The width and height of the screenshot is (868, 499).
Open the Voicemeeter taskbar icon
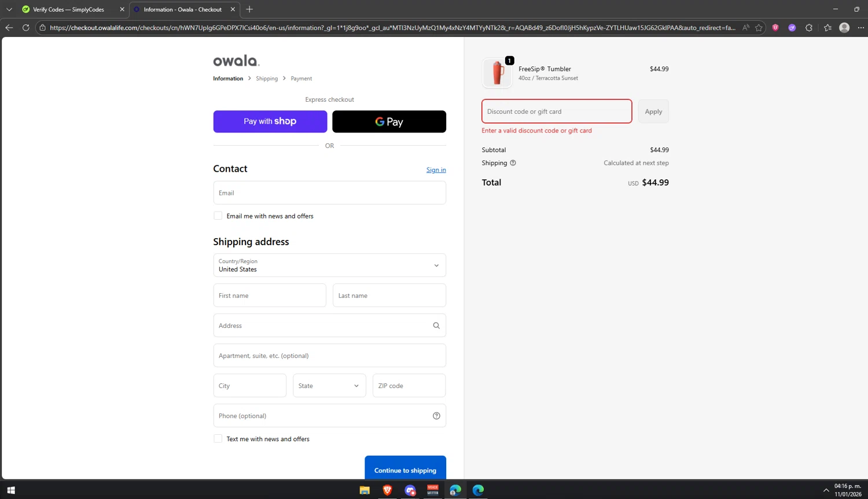coord(432,490)
